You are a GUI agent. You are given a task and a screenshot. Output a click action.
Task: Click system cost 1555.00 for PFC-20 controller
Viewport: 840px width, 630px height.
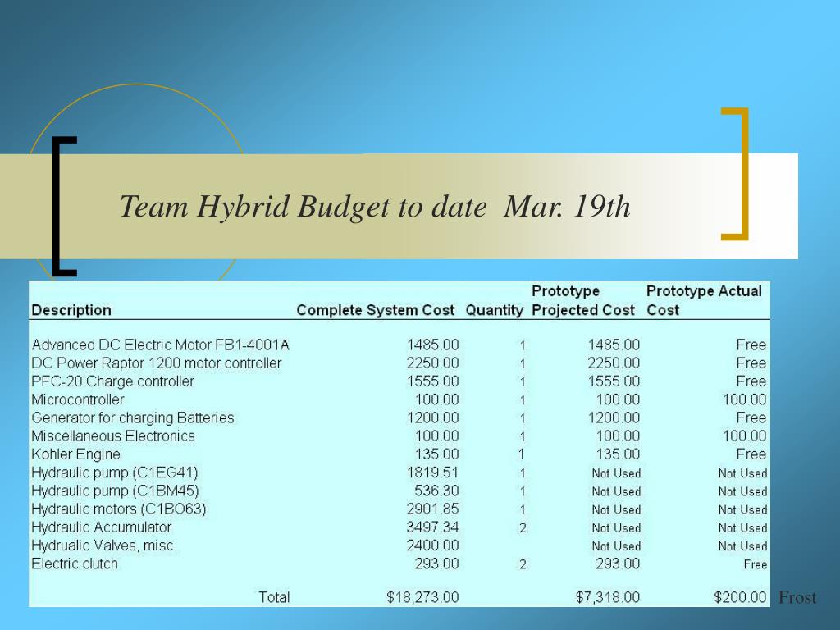[x=432, y=381]
